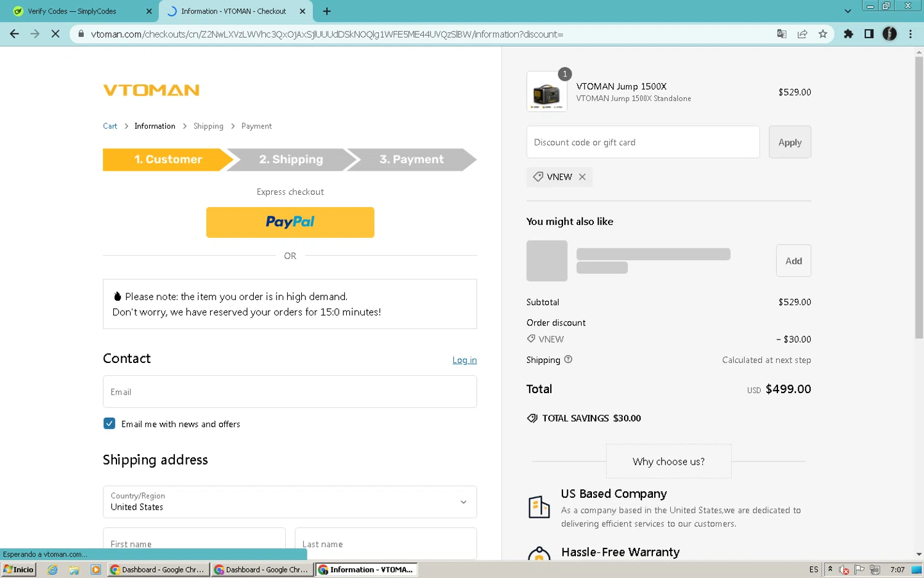Open the Chrome profile avatar
Viewport: 924px width, 578px height.
tap(890, 34)
